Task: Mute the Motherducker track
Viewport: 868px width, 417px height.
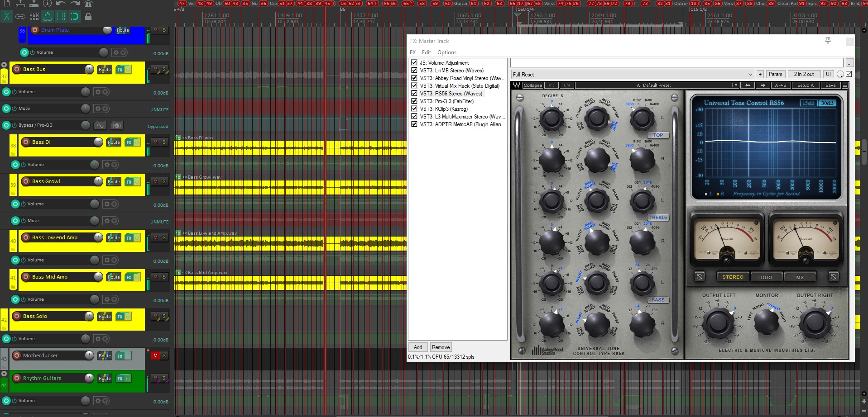Action: pyautogui.click(x=155, y=355)
